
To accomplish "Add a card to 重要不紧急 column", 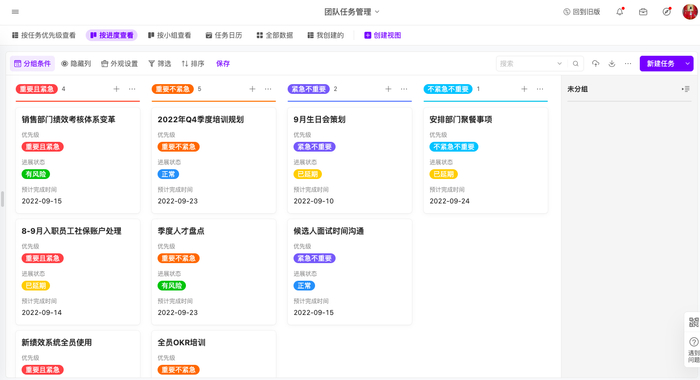I will point(252,89).
